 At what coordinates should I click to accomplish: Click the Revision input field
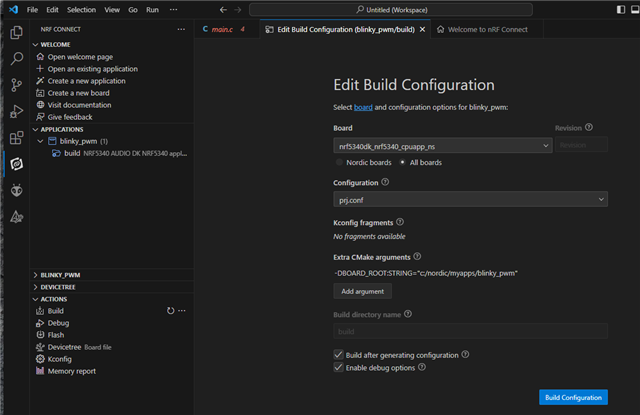click(x=581, y=145)
